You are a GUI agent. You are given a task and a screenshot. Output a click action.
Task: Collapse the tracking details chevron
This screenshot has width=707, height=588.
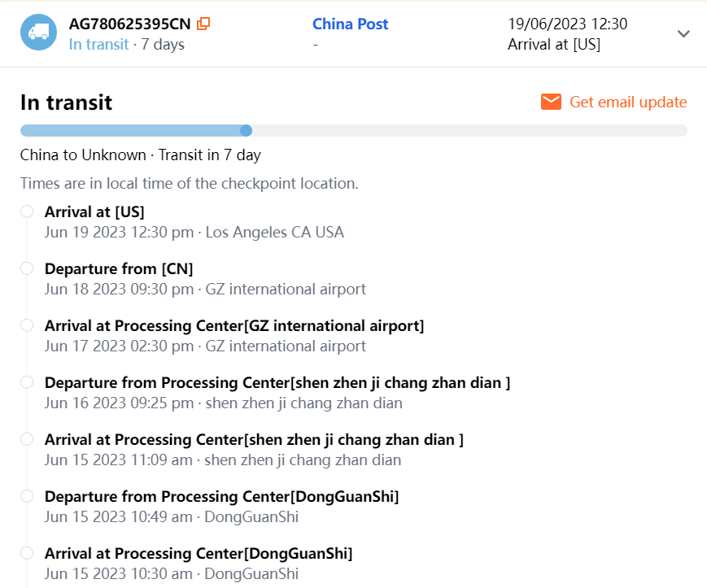683,34
